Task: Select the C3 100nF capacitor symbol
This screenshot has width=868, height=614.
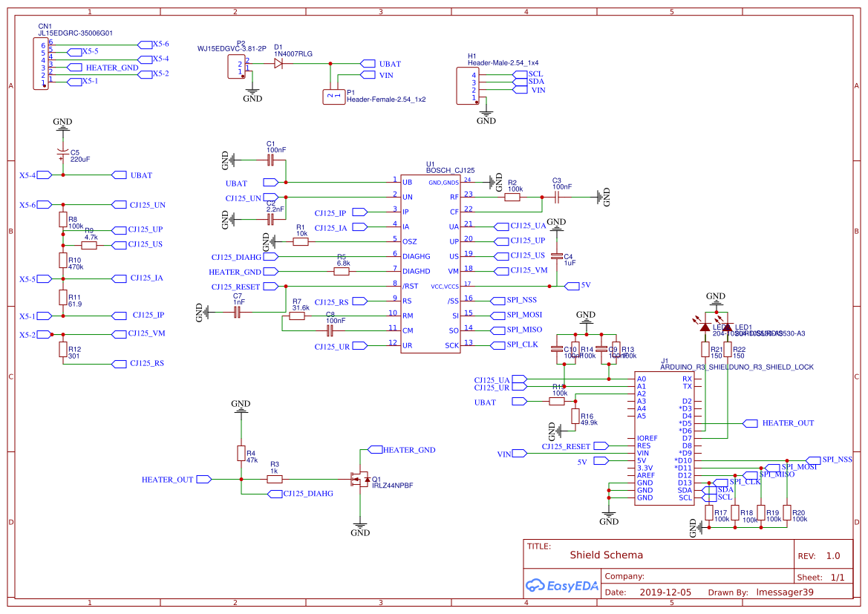Action: coord(557,197)
